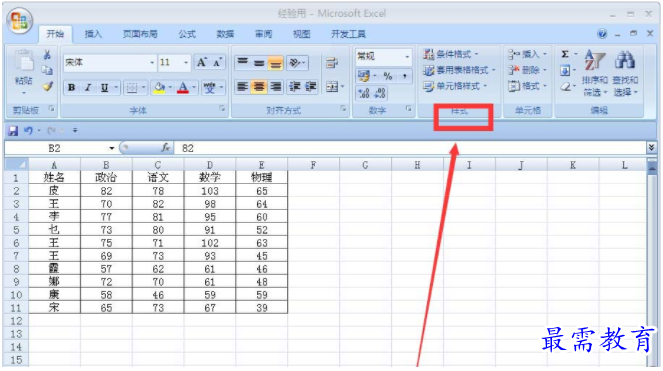Toggle Underline formatting

click(104, 88)
